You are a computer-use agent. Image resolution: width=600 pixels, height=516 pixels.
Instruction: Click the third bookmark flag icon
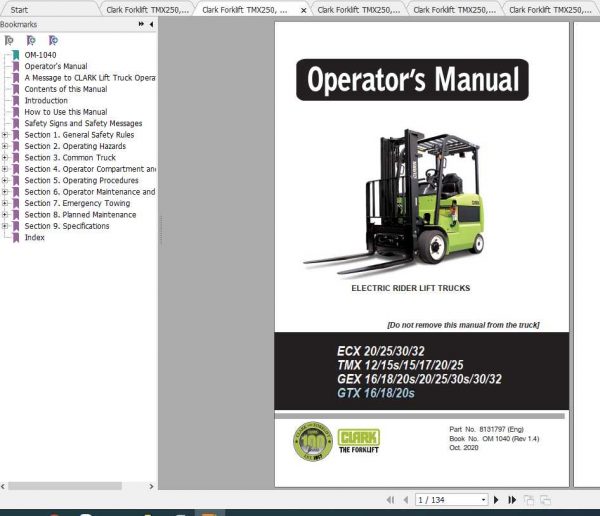pyautogui.click(x=53, y=40)
